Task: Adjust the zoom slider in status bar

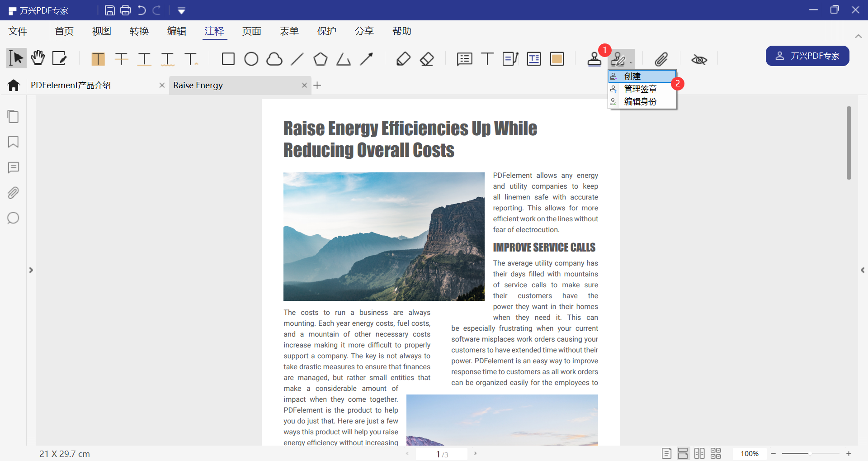Action: (811, 453)
